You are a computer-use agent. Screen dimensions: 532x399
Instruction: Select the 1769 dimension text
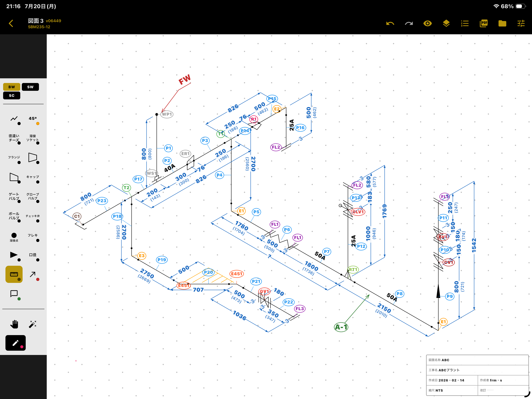[384, 211]
